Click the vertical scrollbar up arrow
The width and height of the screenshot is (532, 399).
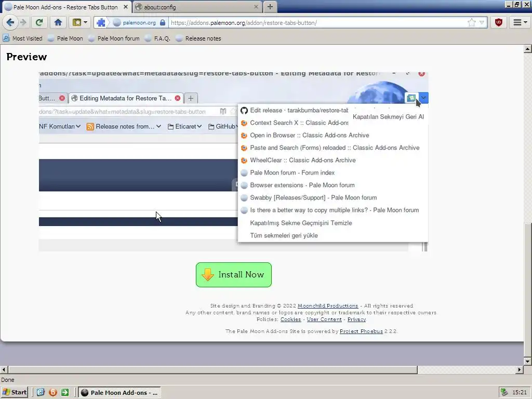coord(528,49)
